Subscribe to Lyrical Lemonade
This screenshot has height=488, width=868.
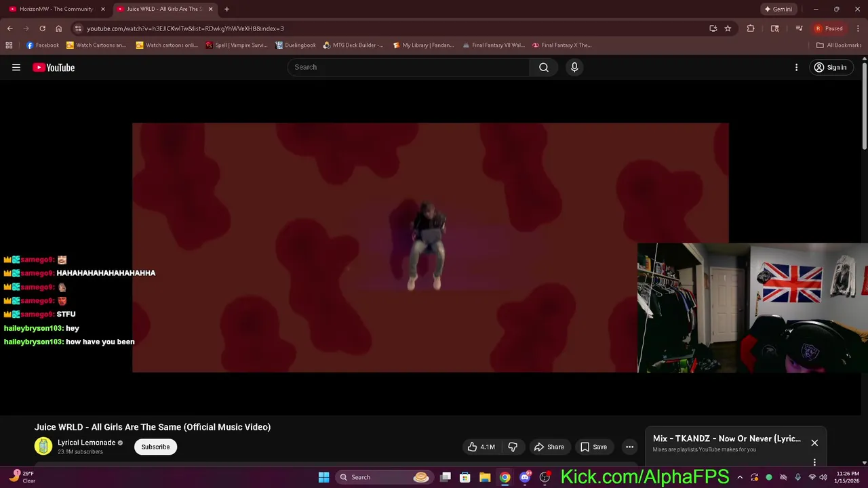pos(155,447)
